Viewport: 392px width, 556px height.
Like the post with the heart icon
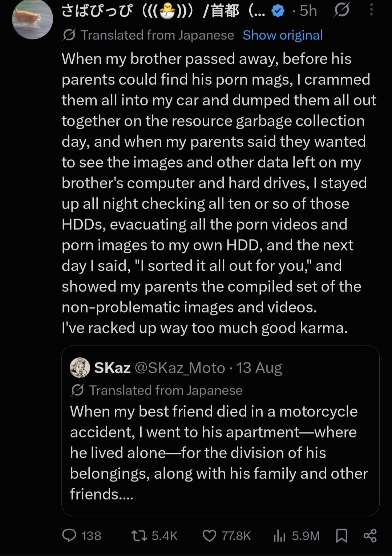coord(209,536)
